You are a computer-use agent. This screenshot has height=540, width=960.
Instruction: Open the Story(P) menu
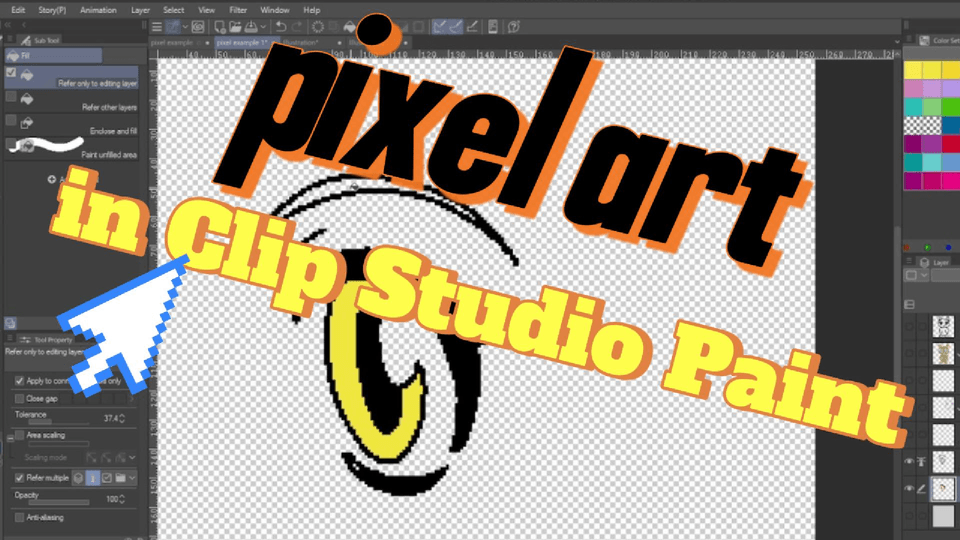52,10
